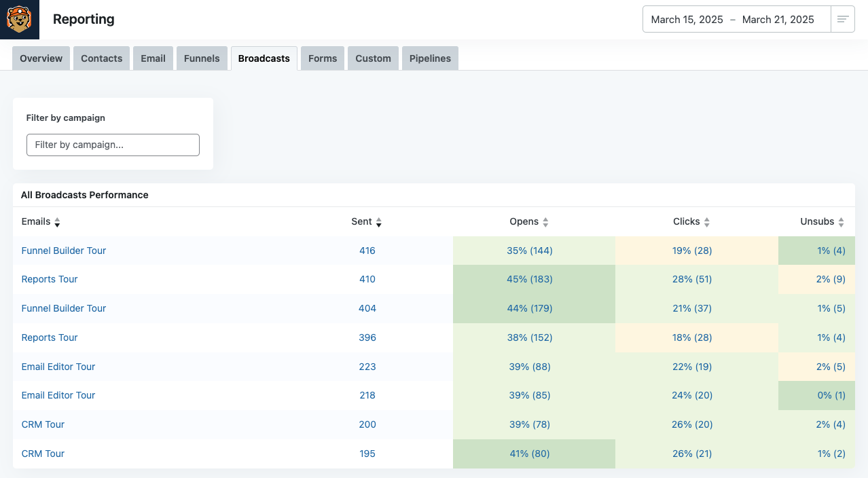Switch to the Pipelines tab
The height and width of the screenshot is (478, 868).
pos(430,58)
